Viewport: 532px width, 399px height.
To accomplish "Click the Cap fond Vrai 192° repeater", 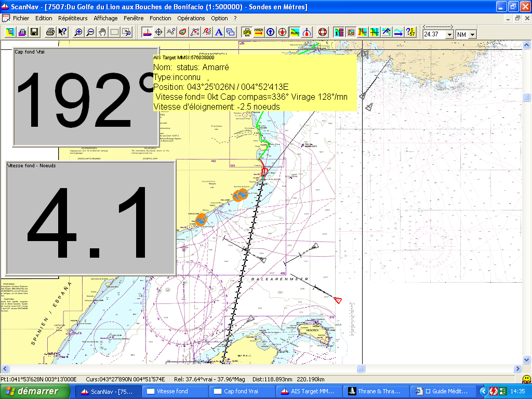I will point(86,97).
